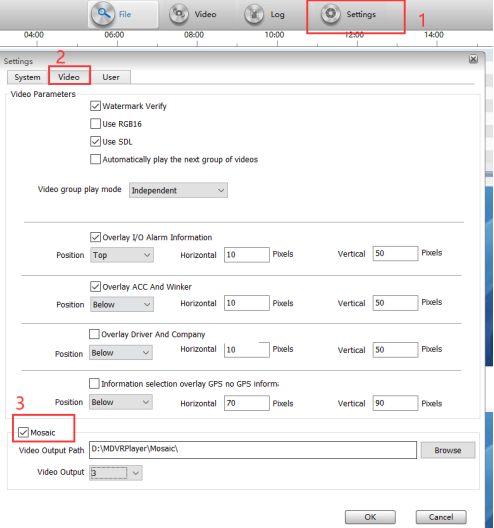This screenshot has height=528, width=494.
Task: Click the 14:00 mark on timeline
Action: (x=434, y=35)
